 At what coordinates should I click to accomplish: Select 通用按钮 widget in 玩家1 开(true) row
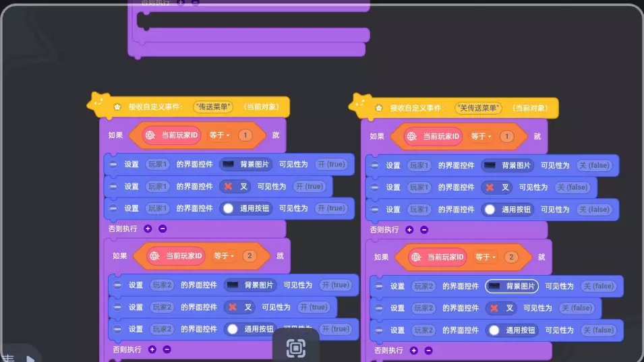[247, 208]
